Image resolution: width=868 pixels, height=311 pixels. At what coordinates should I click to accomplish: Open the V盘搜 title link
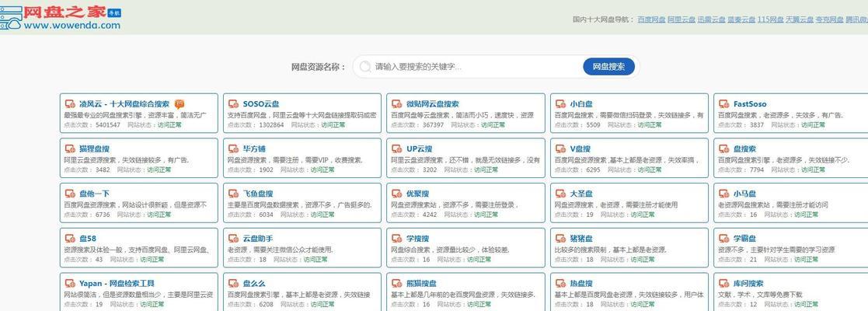coord(580,149)
